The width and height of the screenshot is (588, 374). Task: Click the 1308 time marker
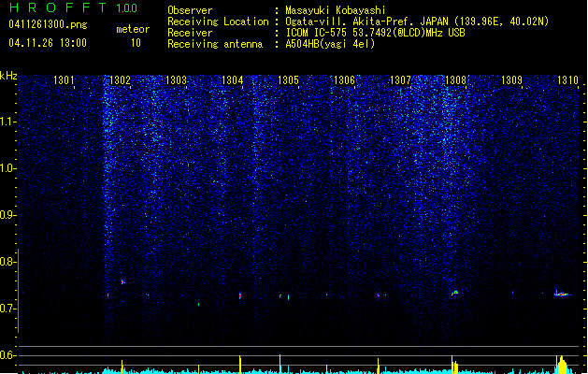click(455, 80)
